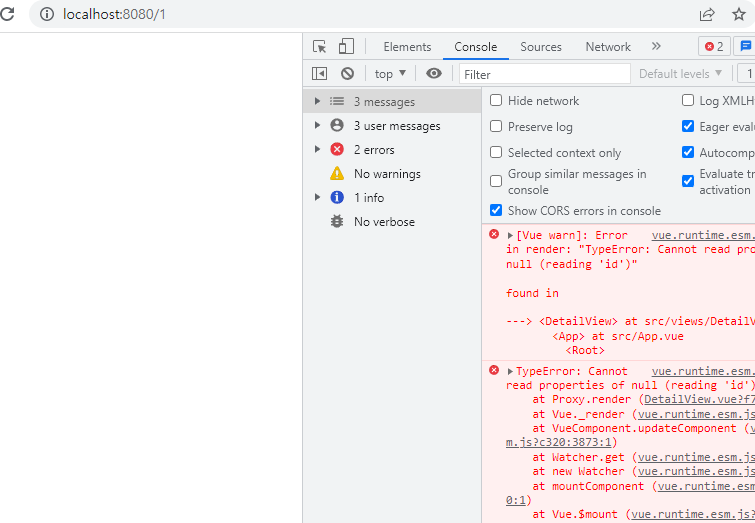The height and width of the screenshot is (523, 755).
Task: Clear the console with the ban icon
Action: [347, 74]
